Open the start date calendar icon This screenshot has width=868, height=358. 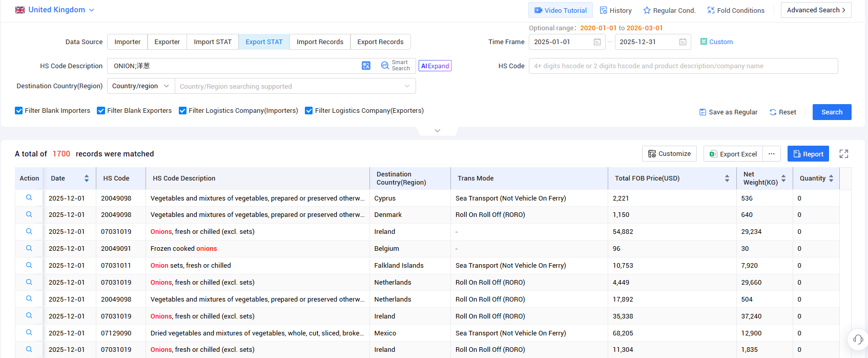coord(597,42)
